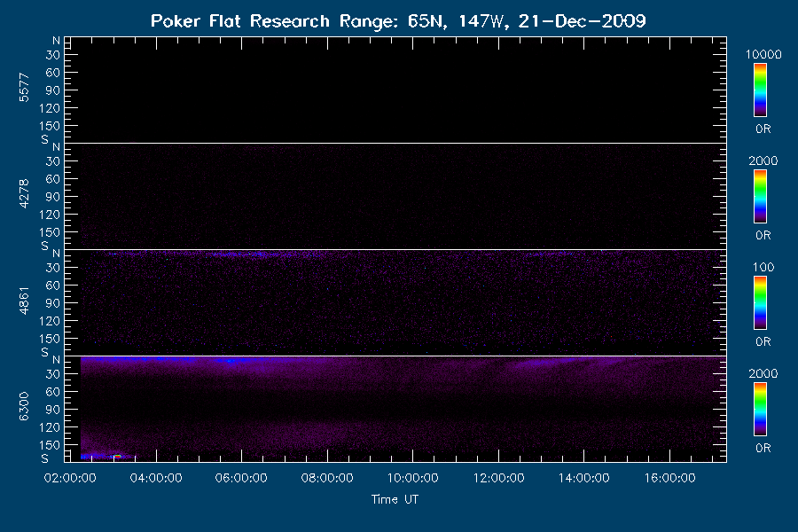Click the "60" tick label of the 4278 panel
The height and width of the screenshot is (532, 798).
(x=53, y=179)
